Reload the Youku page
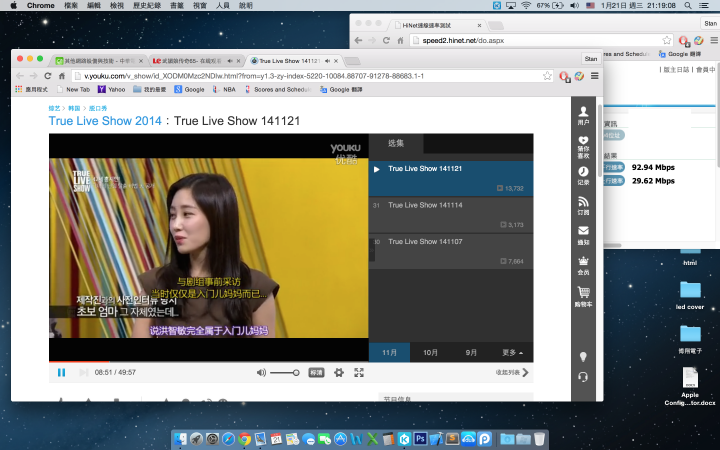This screenshot has width=720, height=450. coord(47,76)
